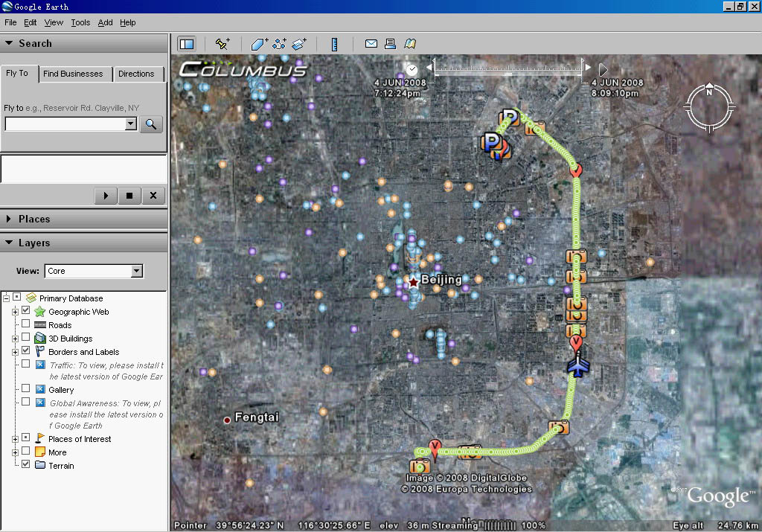762x532 pixels.
Task: Toggle Places of Interest checkbox
Action: point(26,438)
